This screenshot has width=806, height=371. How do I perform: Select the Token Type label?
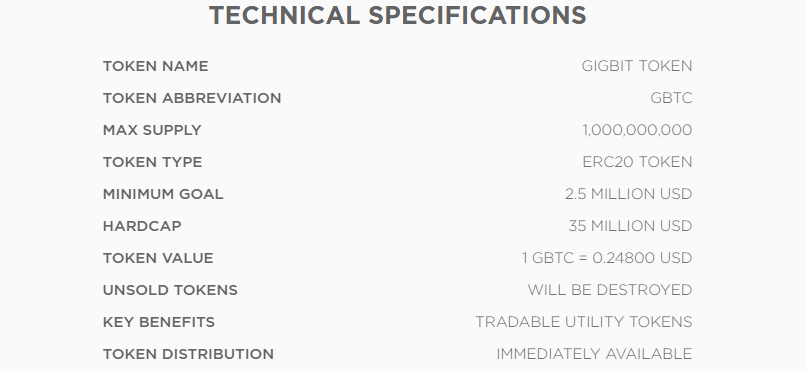click(x=152, y=162)
